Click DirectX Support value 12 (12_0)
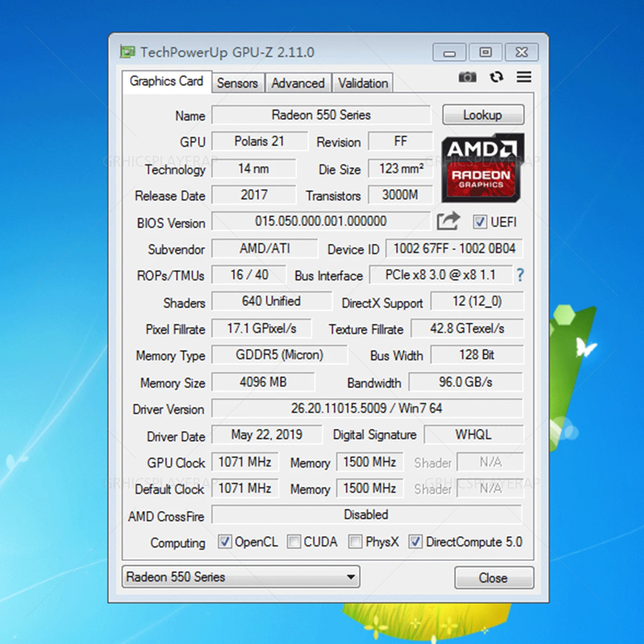644x644 pixels. [x=477, y=301]
